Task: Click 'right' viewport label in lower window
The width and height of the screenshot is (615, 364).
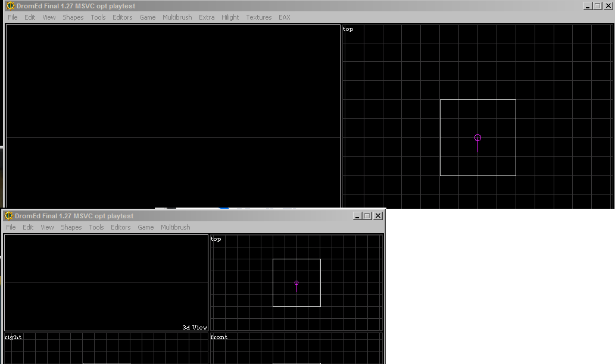Action: point(13,337)
